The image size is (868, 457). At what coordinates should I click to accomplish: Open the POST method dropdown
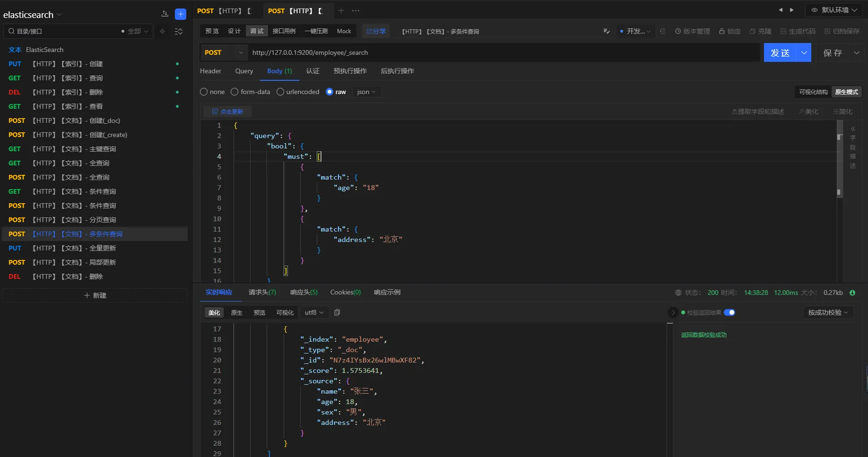coord(224,52)
